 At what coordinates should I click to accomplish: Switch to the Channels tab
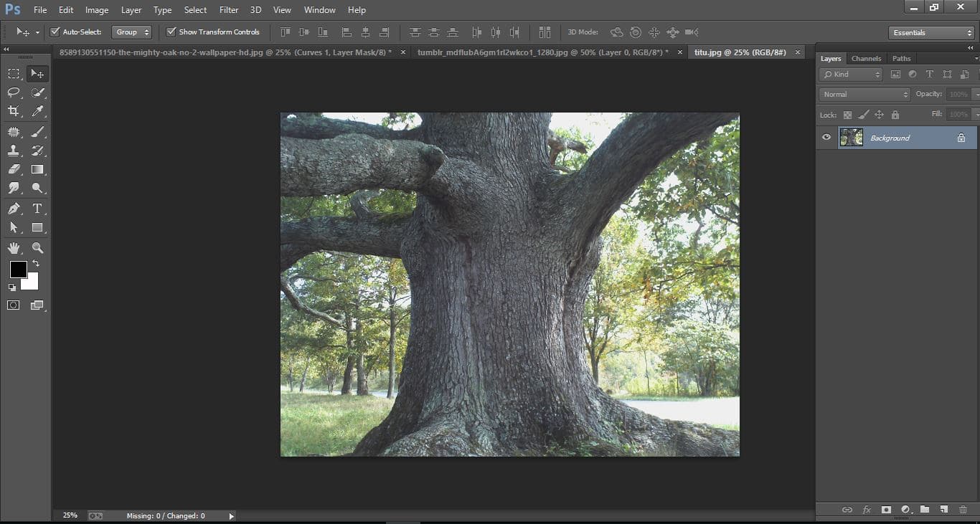pos(866,58)
